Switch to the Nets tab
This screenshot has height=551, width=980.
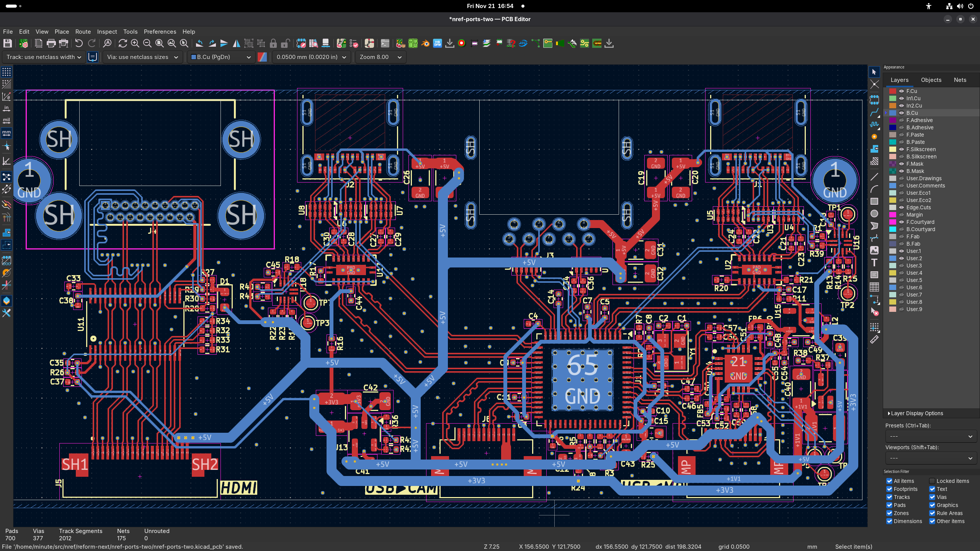pos(960,80)
